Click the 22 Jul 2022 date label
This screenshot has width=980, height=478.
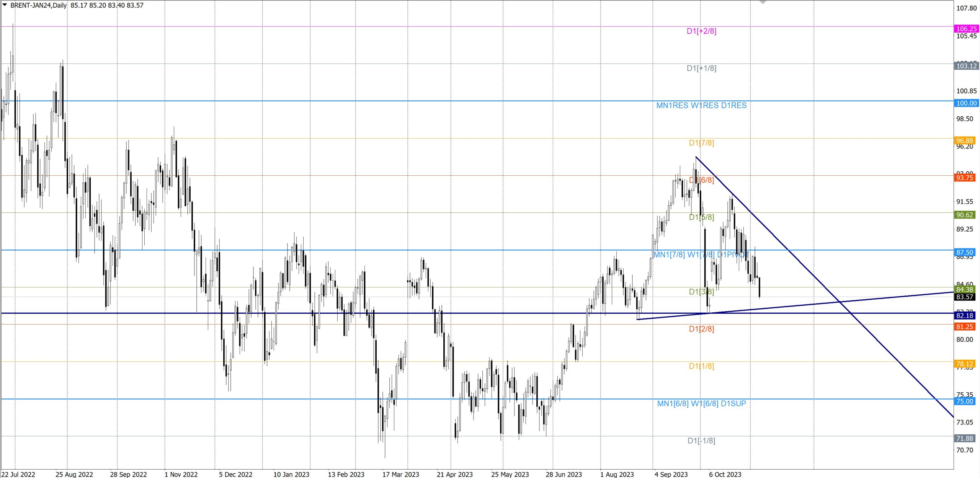pos(18,474)
